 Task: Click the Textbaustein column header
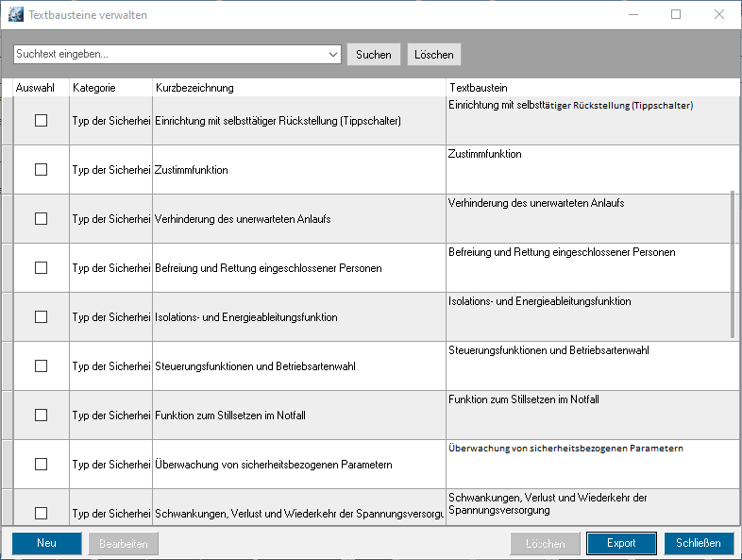click(x=480, y=88)
